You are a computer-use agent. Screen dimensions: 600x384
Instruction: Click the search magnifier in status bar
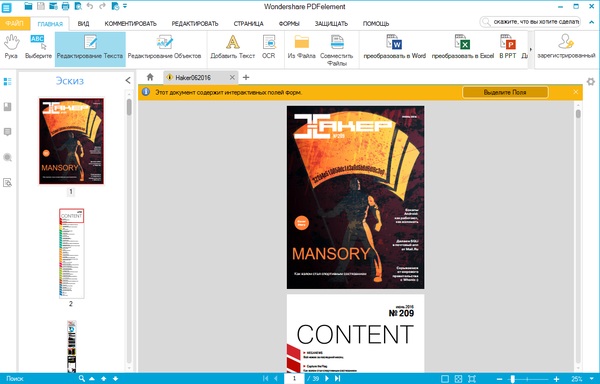click(x=82, y=378)
